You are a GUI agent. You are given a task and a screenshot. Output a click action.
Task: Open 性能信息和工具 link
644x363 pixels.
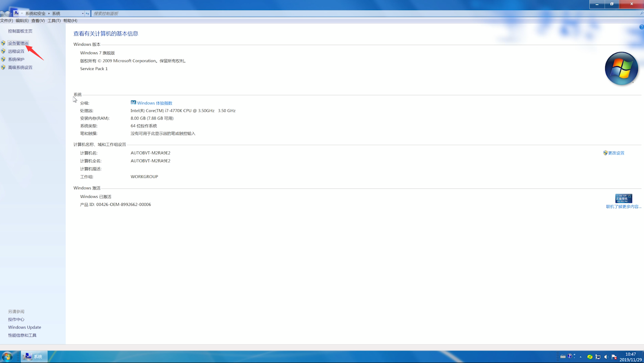22,335
